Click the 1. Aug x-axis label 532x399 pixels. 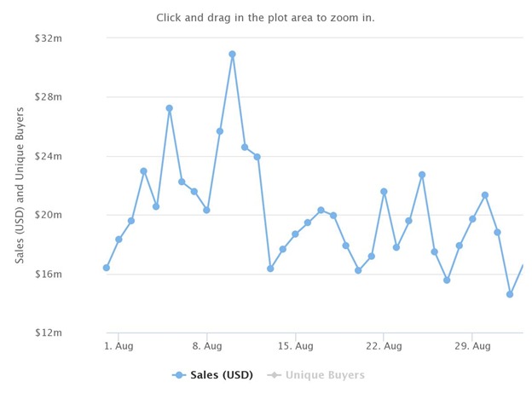(x=119, y=346)
